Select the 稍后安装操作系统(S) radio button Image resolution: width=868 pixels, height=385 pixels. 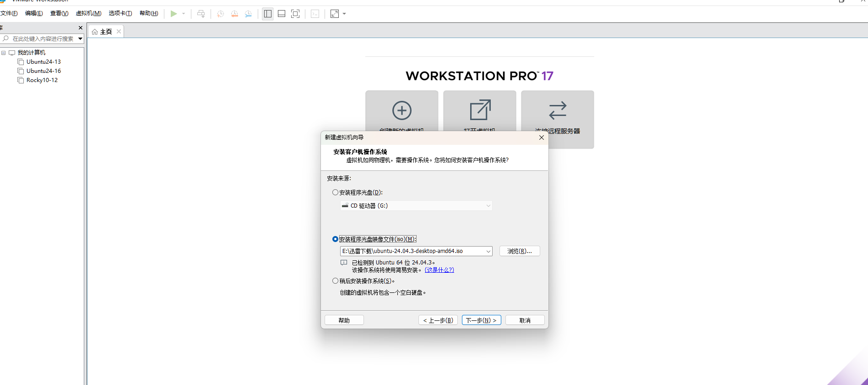[x=335, y=281]
